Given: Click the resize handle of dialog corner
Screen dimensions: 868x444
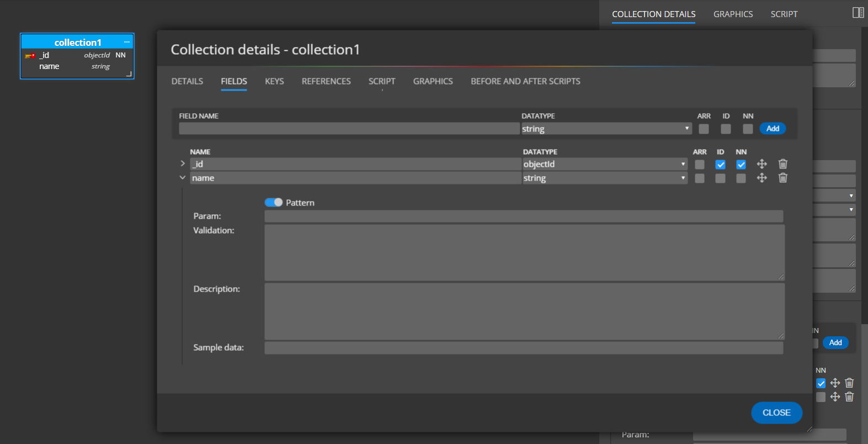Looking at the screenshot, I should click(x=809, y=429).
